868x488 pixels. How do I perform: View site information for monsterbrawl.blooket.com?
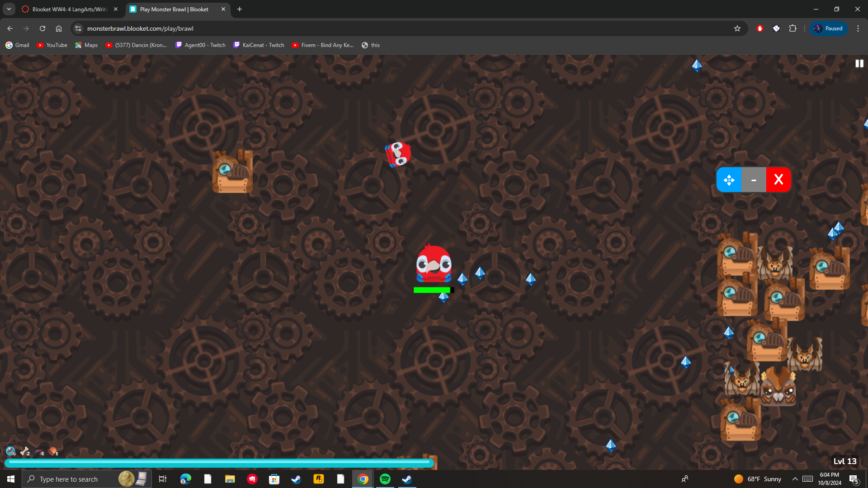[x=78, y=28]
